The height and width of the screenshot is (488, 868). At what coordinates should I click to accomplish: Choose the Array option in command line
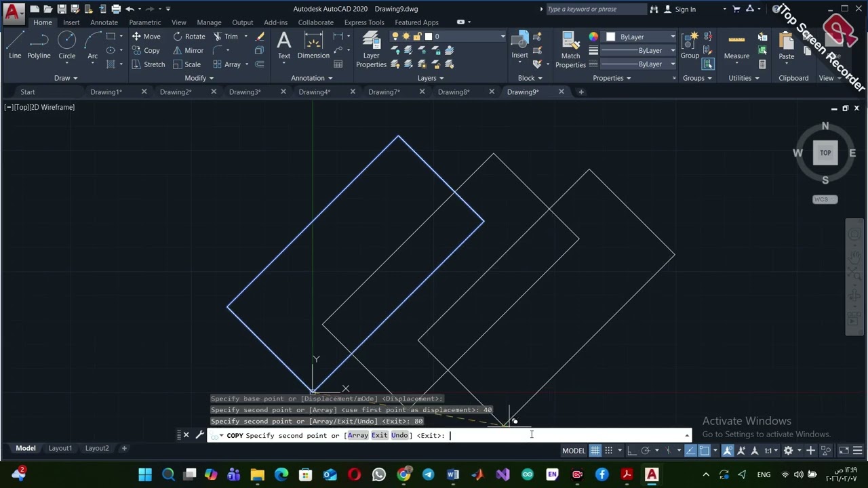pyautogui.click(x=358, y=435)
